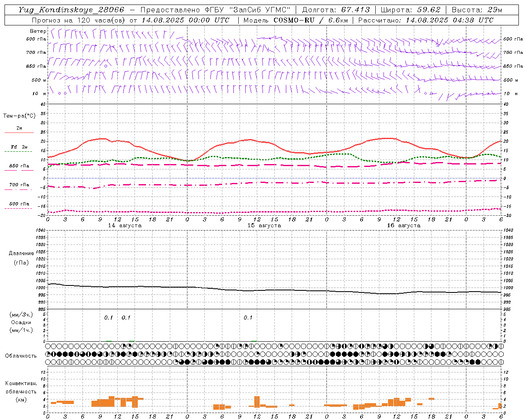Click the 700 гПа temperature legend entry
This screenshot has height=420, width=525.
click(x=19, y=185)
